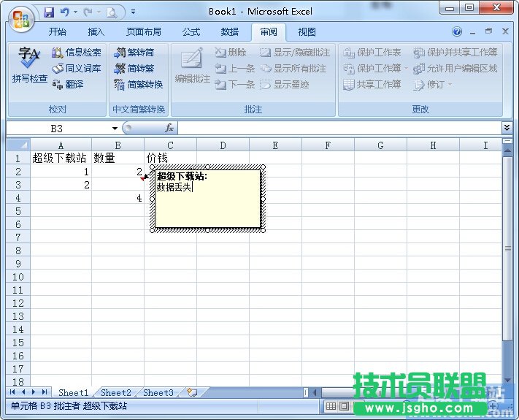Viewport: 519px width, 420px height.
Task: Run spell check (拼写检查)
Action: 29,66
